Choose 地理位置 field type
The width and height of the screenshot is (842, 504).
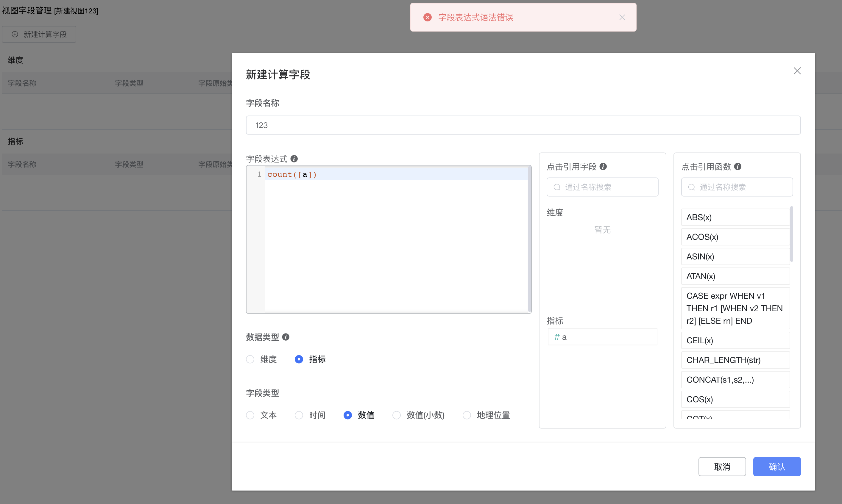[467, 415]
